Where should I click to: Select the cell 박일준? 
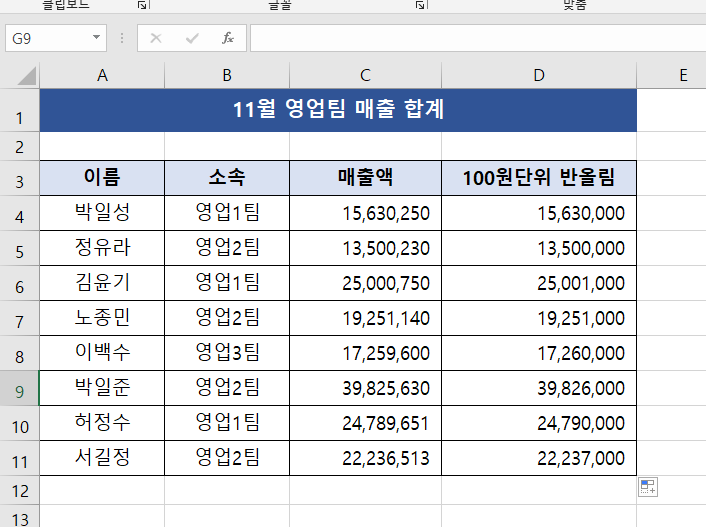click(x=102, y=388)
